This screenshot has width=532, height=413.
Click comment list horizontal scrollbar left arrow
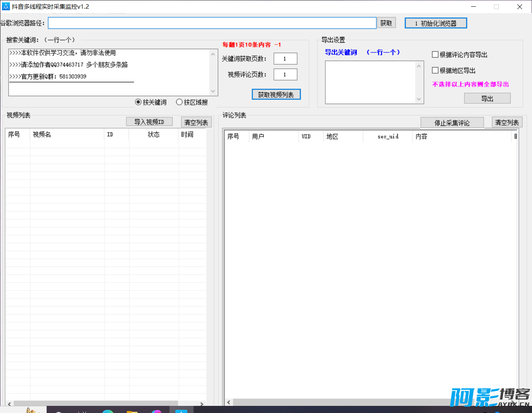(x=228, y=402)
